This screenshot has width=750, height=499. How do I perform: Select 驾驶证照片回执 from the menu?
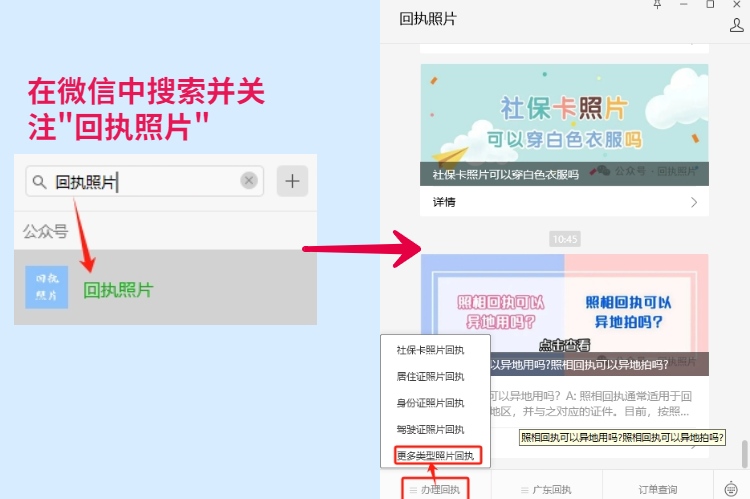pyautogui.click(x=430, y=429)
